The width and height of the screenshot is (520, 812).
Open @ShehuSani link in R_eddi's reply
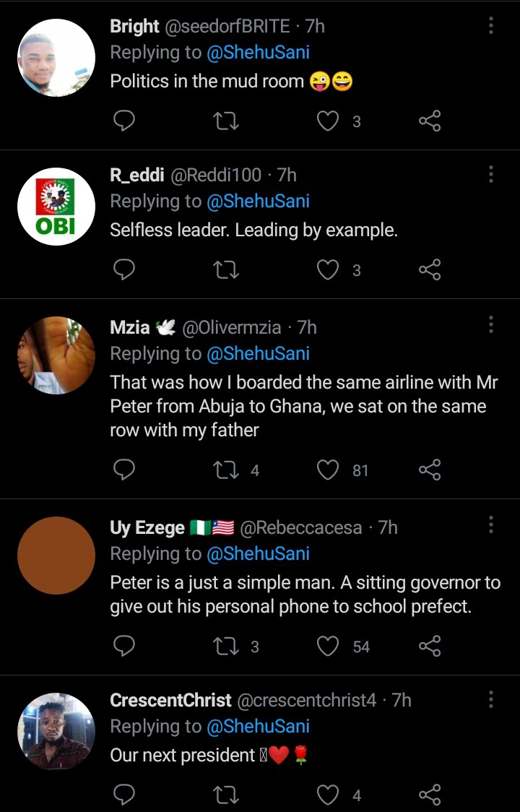tap(258, 201)
